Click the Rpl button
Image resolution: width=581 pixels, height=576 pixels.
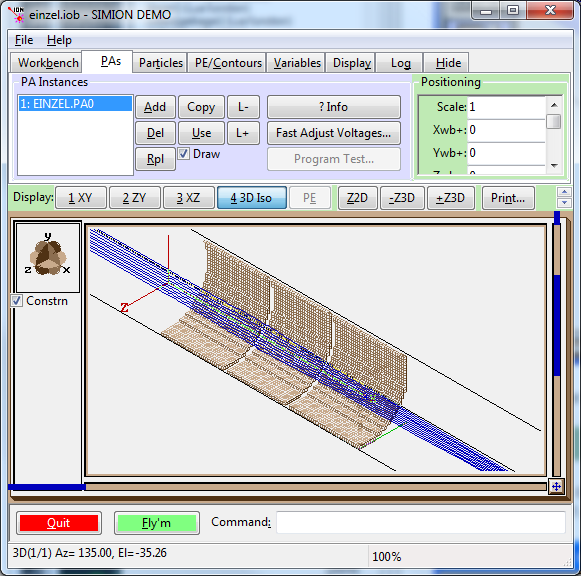[x=155, y=159]
